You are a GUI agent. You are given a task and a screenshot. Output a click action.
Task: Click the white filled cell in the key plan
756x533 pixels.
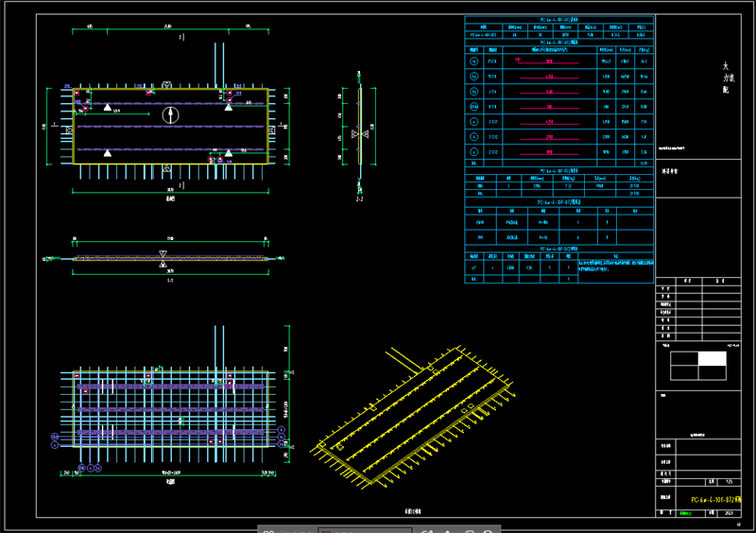pos(713,358)
